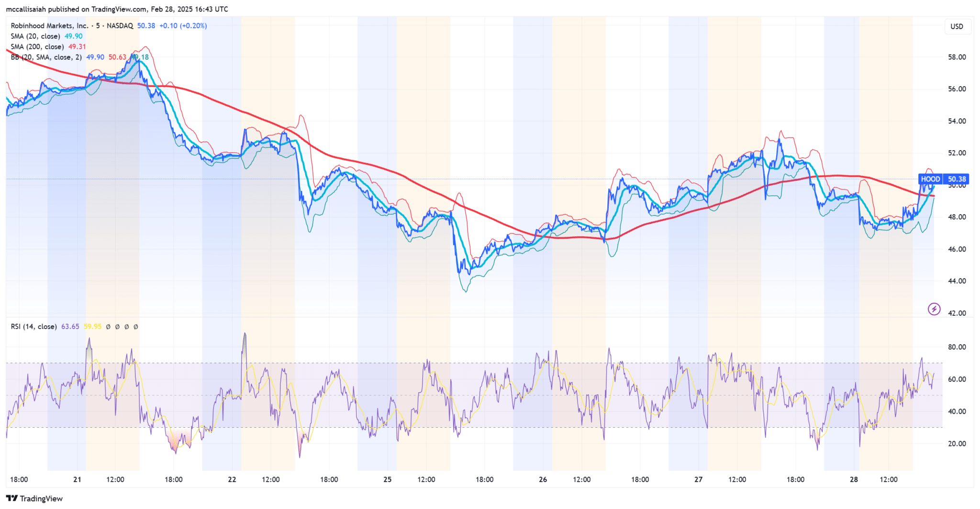Click the TradingView logo icon
This screenshot has height=509, width=980.
pos(11,498)
